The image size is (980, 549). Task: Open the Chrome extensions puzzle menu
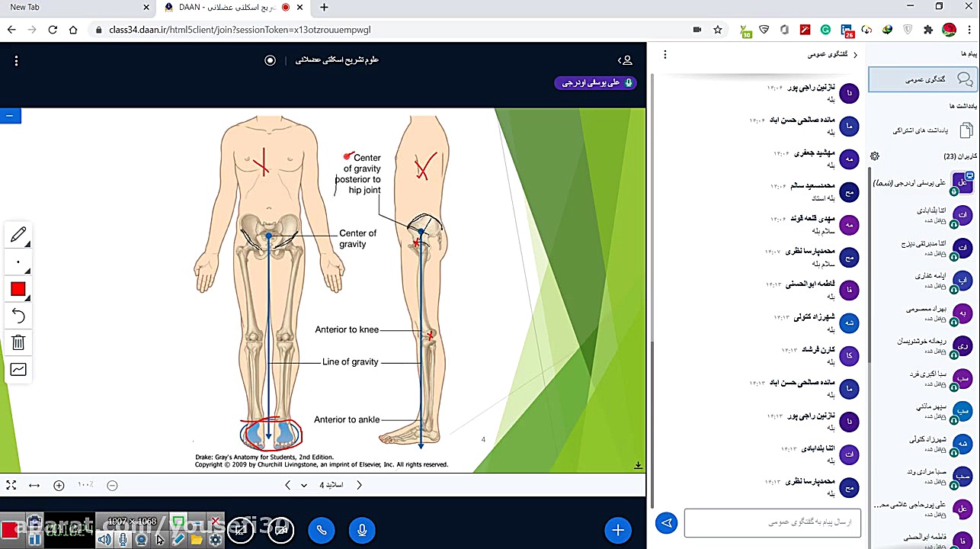tap(927, 30)
